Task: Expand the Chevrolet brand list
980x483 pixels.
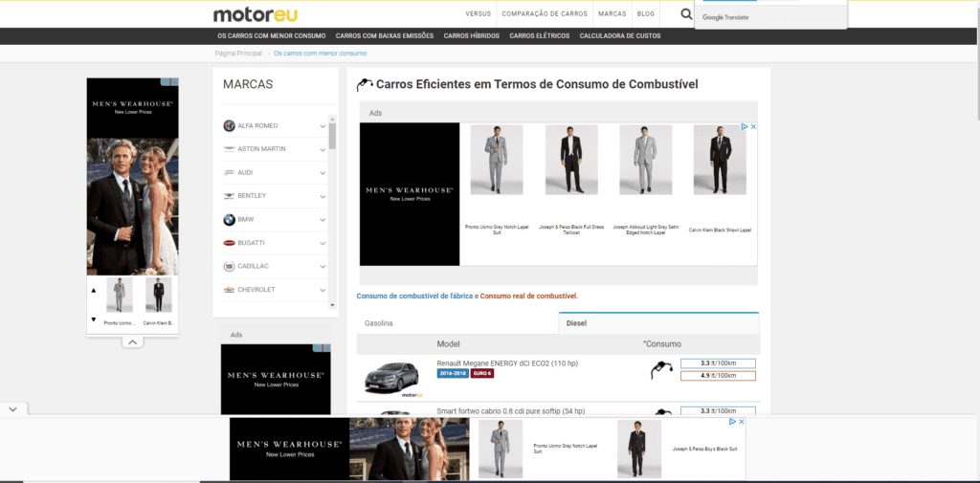Action: 323,291
